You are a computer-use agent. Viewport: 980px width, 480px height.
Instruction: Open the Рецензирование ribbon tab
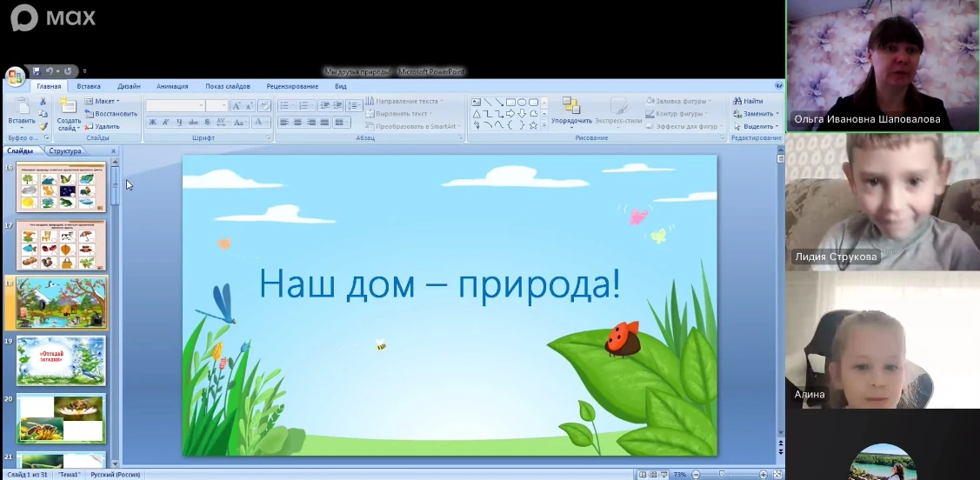pos(292,86)
